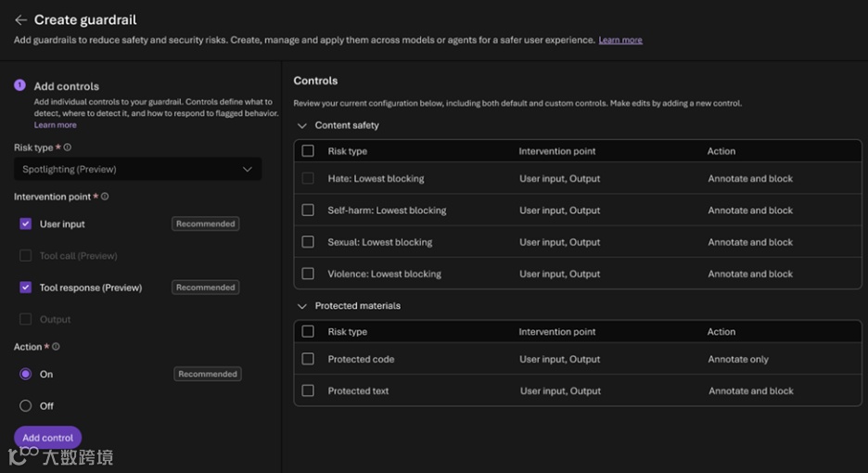Collapse the Protected materials section
This screenshot has width=868, height=473.
tap(301, 305)
